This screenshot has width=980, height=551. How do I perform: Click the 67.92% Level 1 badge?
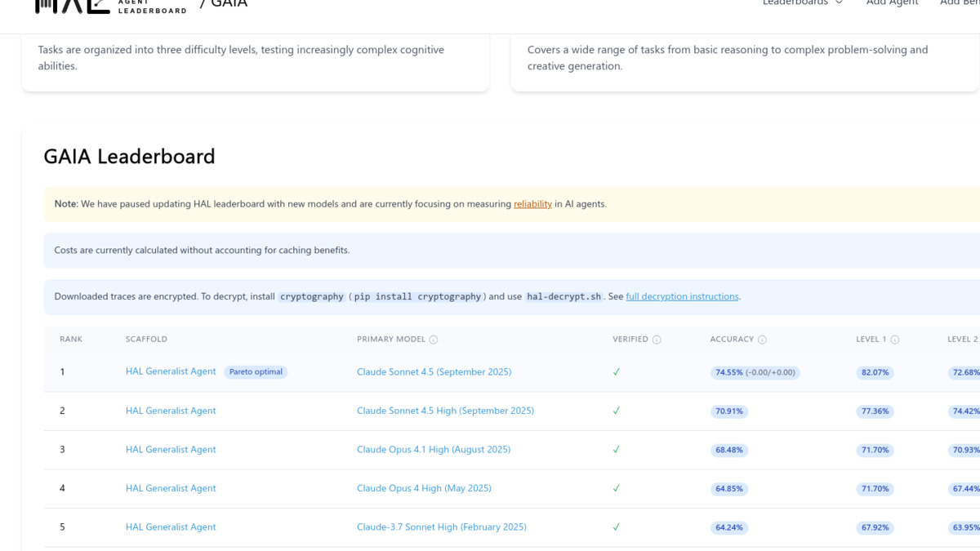pos(875,528)
